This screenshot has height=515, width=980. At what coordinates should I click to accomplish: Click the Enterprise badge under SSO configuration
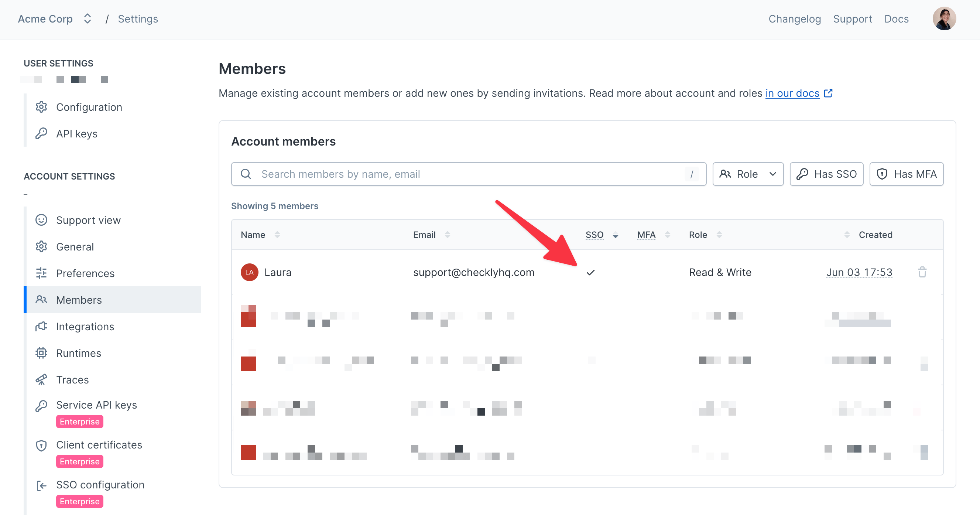pyautogui.click(x=79, y=501)
